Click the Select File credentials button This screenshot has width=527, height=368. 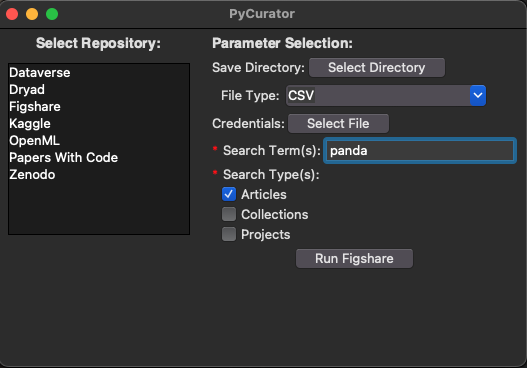[x=338, y=124]
